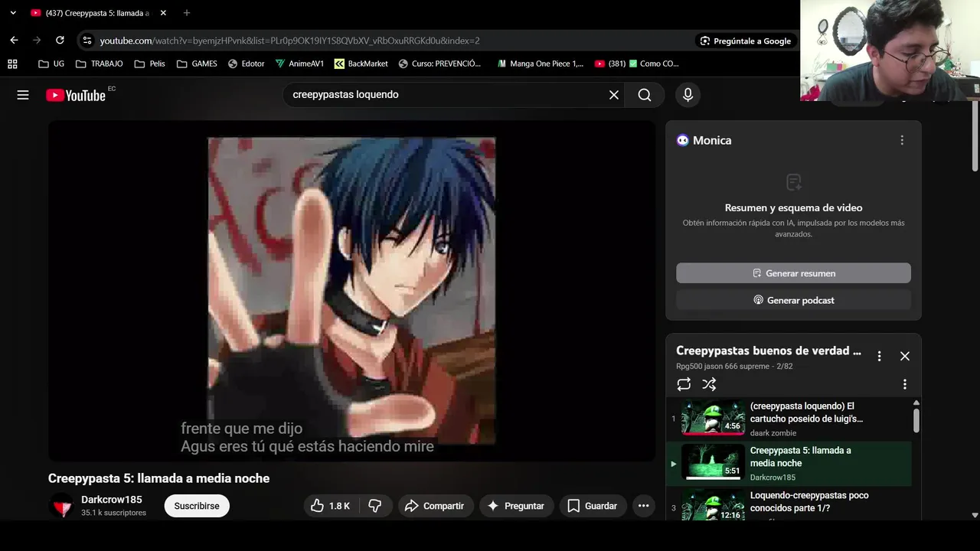Expand tab search dropdown
This screenshot has width=980, height=551.
click(13, 13)
